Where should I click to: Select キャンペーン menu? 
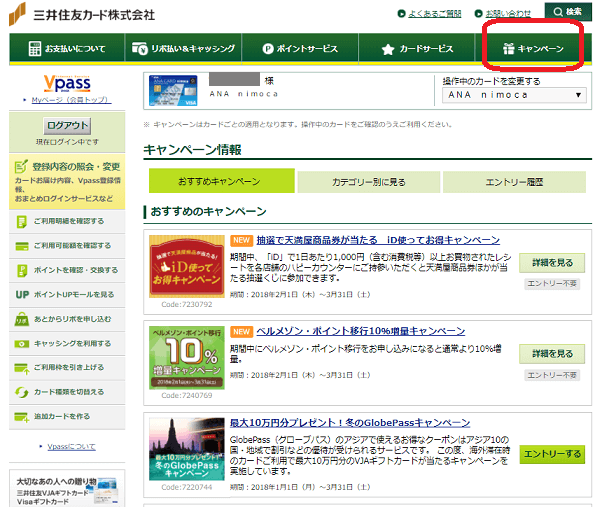click(x=533, y=49)
